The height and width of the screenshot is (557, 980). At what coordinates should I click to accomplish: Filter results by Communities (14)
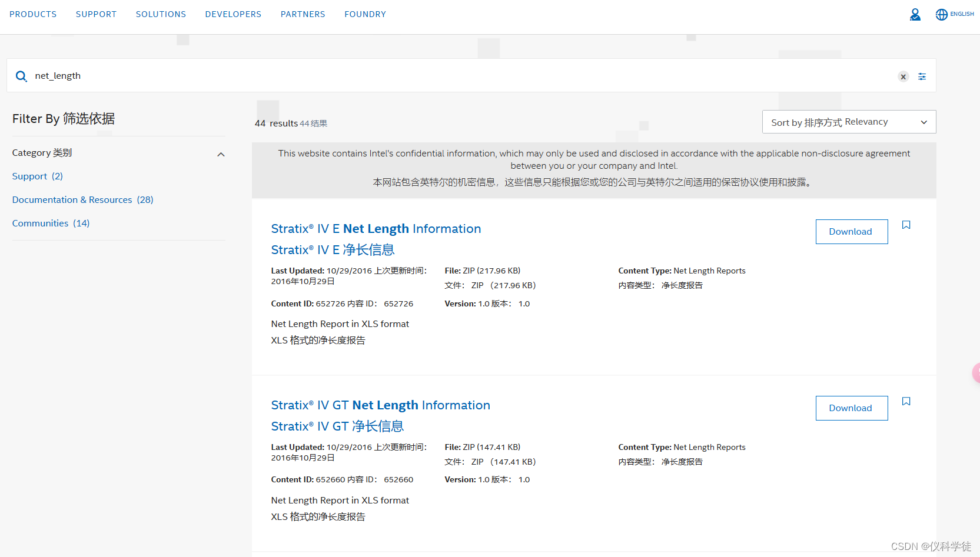tap(51, 223)
